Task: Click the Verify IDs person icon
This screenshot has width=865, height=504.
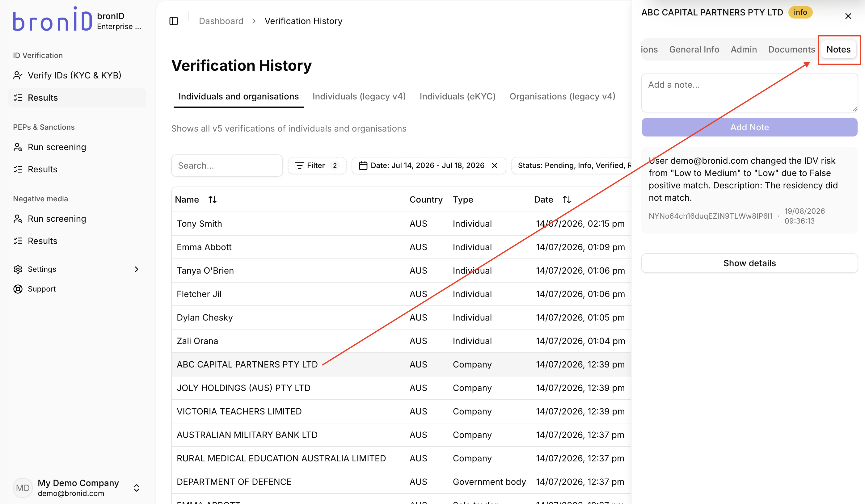Action: [18, 75]
